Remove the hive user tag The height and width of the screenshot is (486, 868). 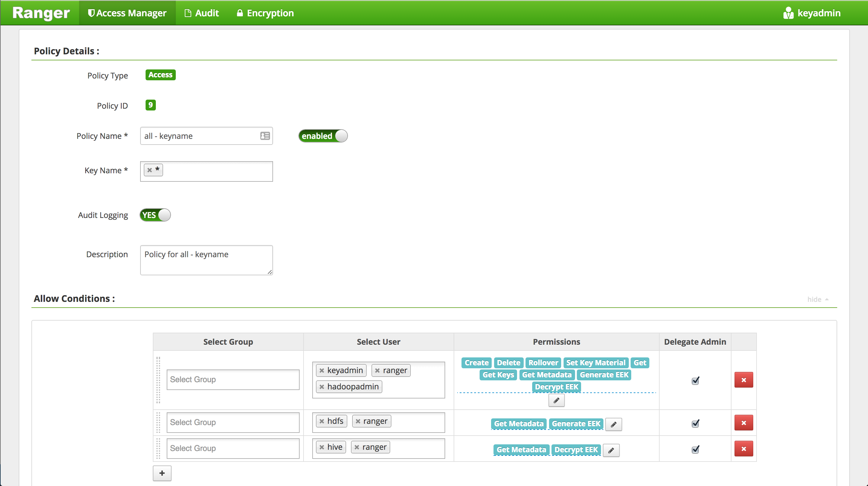(322, 447)
